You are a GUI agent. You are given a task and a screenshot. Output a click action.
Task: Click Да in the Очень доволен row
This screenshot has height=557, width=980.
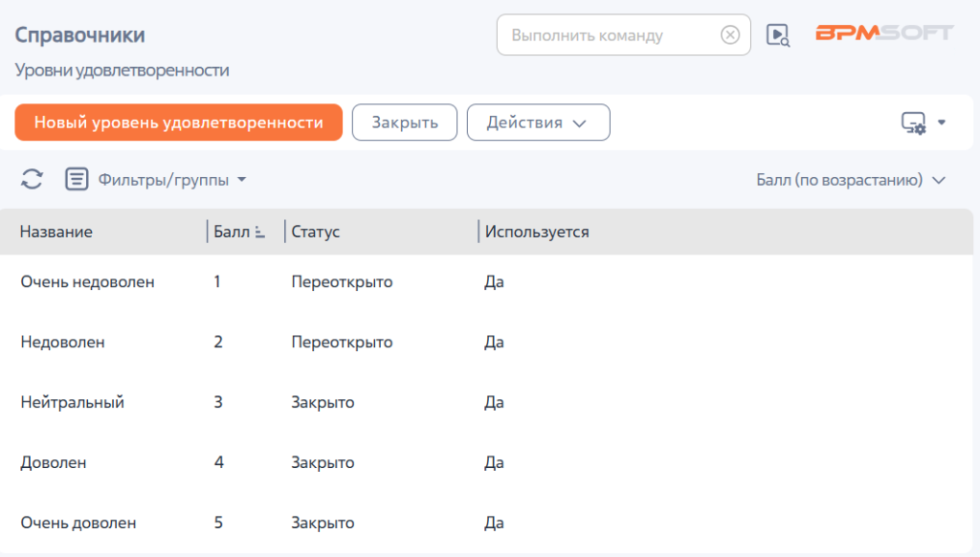pyautogui.click(x=494, y=523)
